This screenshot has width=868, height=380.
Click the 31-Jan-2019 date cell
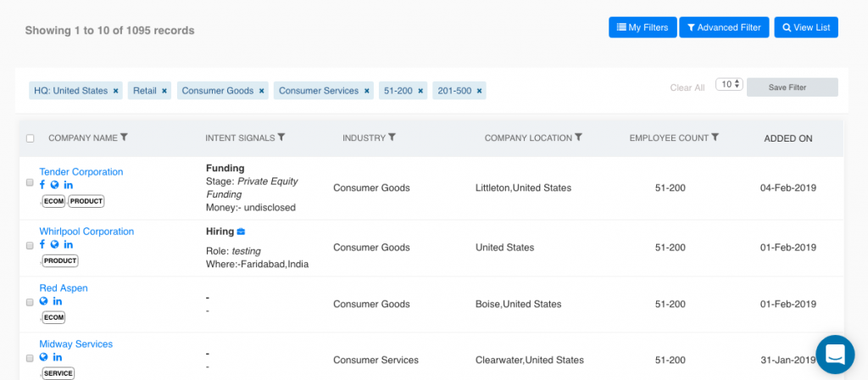click(x=788, y=360)
